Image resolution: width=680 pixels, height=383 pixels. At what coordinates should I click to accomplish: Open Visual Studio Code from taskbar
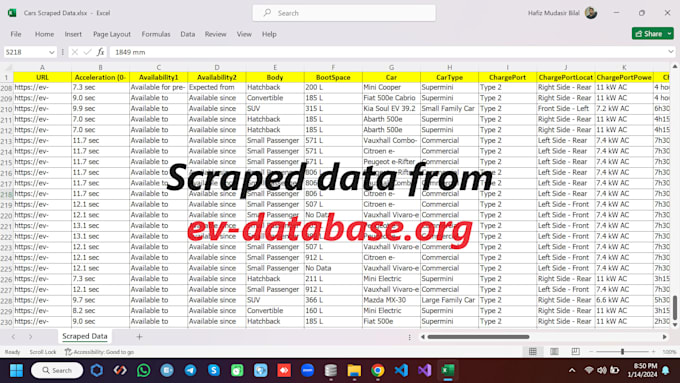pyautogui.click(x=401, y=370)
